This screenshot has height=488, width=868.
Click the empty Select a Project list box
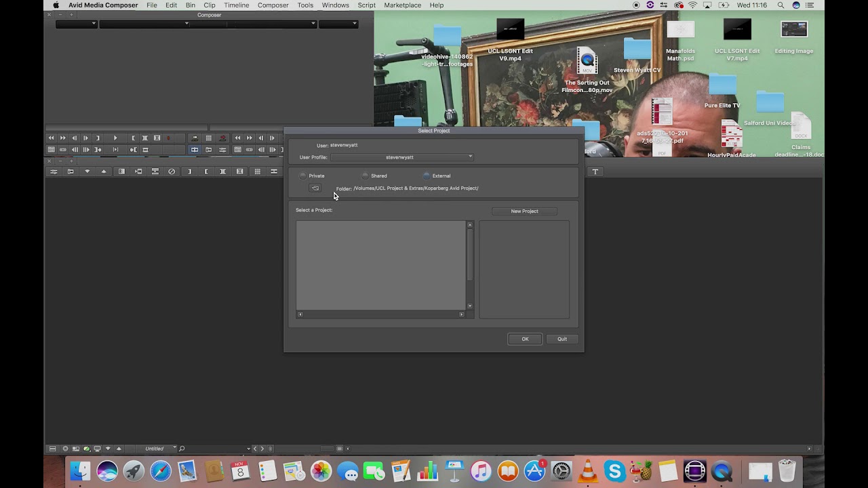tap(380, 265)
